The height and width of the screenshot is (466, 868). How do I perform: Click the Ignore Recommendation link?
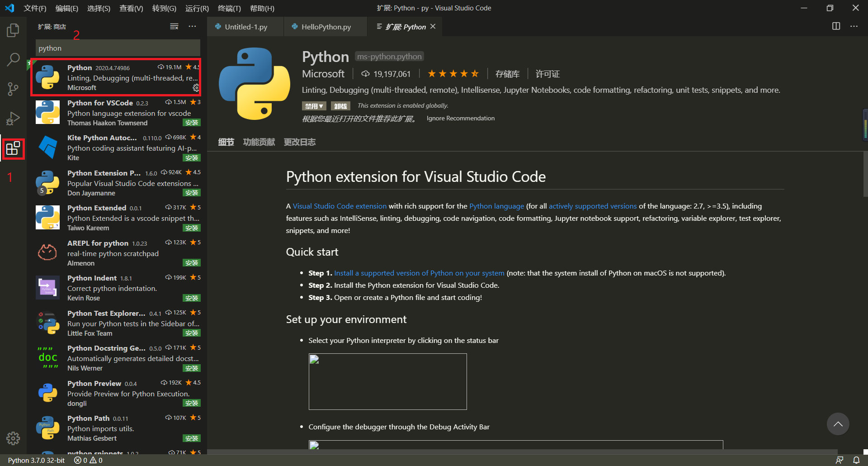pos(460,118)
